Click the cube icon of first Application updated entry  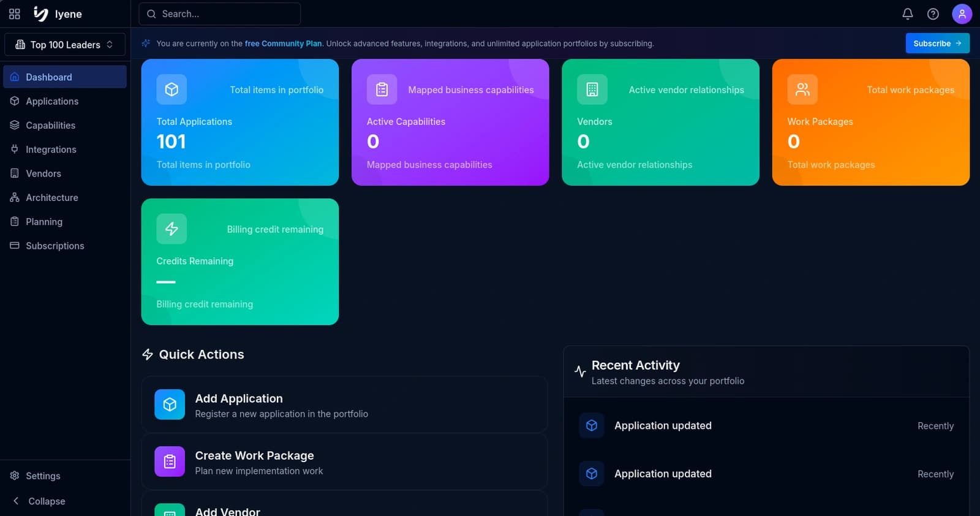[x=592, y=425]
